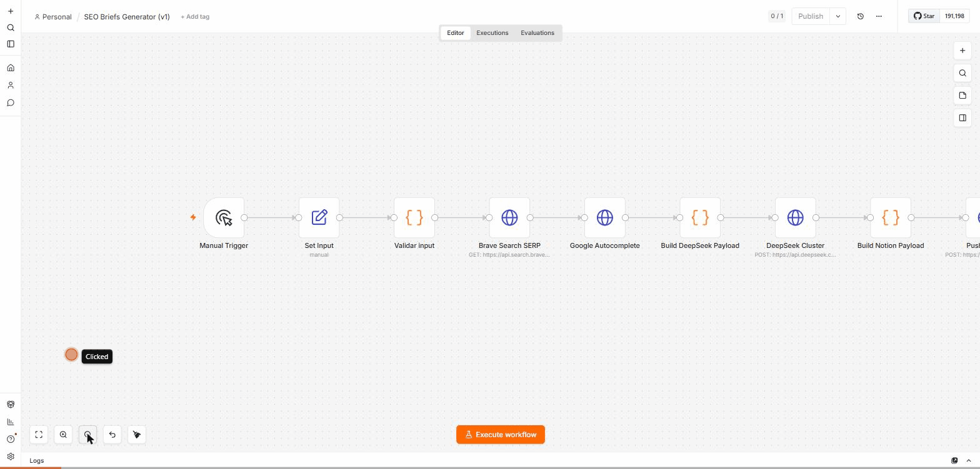The image size is (980, 469).
Task: Click the Brave Search GET URL subtitle
Action: pos(509,255)
